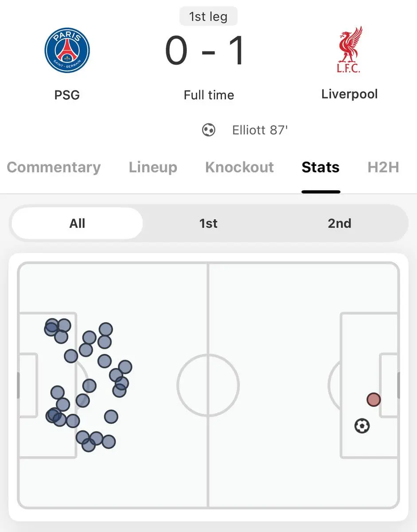This screenshot has height=532, width=417.
Task: Open the Liverpool club crest
Action: tap(350, 50)
